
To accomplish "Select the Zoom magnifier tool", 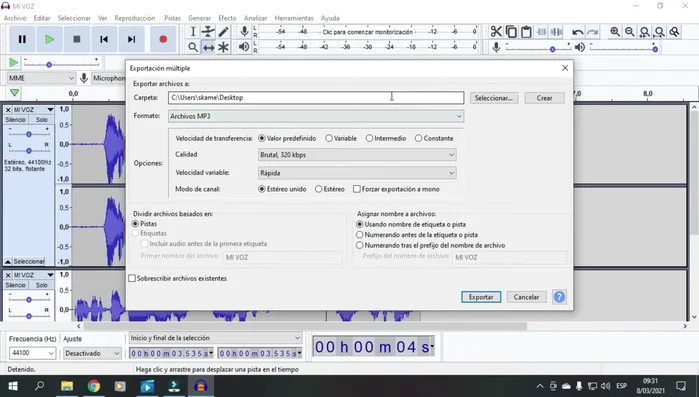I will pos(193,47).
